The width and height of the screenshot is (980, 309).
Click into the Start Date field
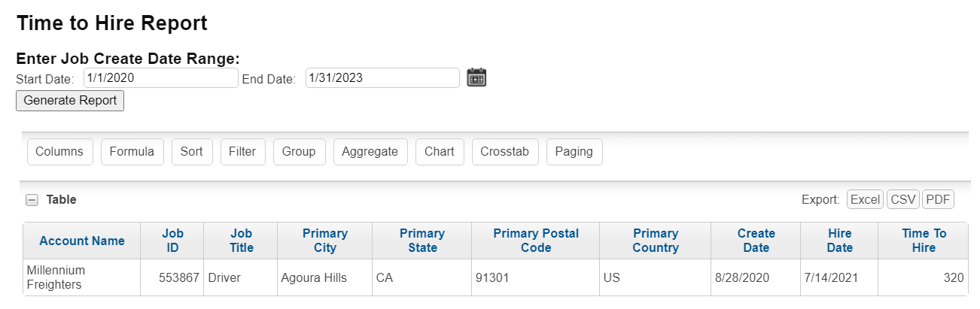click(x=161, y=78)
